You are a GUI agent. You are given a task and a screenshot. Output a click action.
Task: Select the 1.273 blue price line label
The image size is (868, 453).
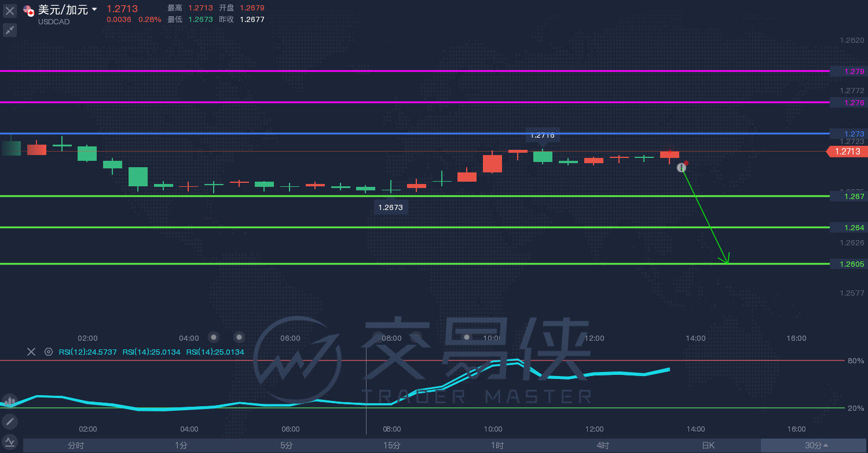(848, 134)
